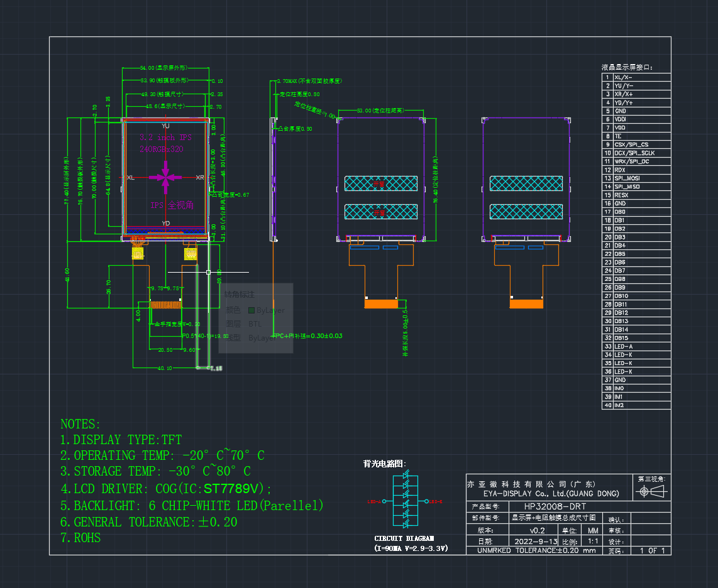The width and height of the screenshot is (718, 588).
Task: Click the FPC+PI补强=0.30±0.03 annotation
Action: [x=307, y=336]
